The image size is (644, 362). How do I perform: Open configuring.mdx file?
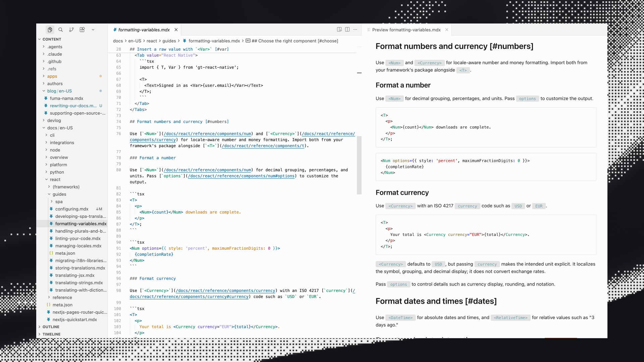click(72, 209)
